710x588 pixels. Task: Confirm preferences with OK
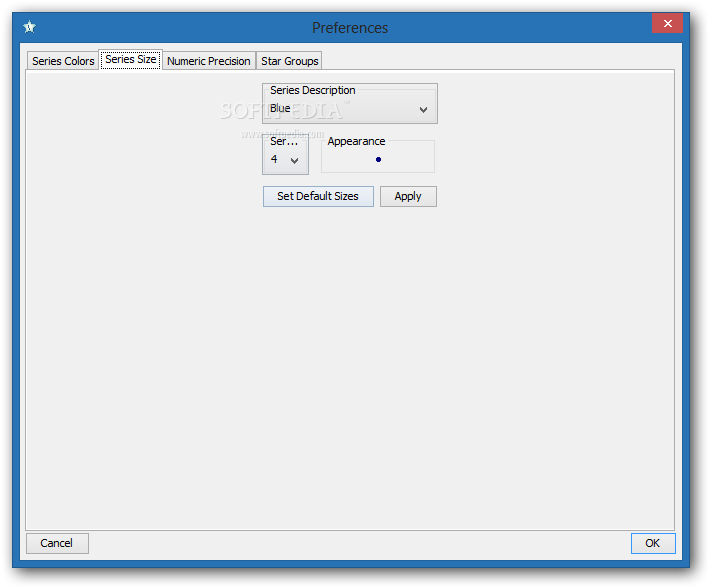click(652, 543)
